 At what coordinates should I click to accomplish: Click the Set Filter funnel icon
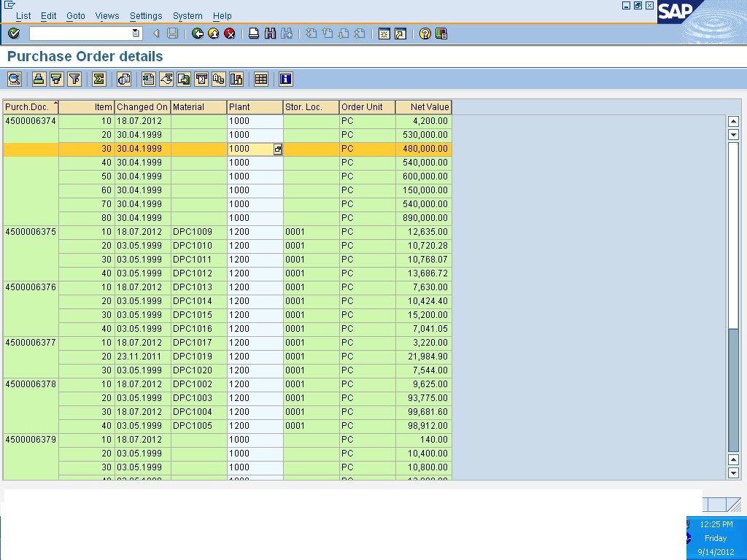(75, 79)
